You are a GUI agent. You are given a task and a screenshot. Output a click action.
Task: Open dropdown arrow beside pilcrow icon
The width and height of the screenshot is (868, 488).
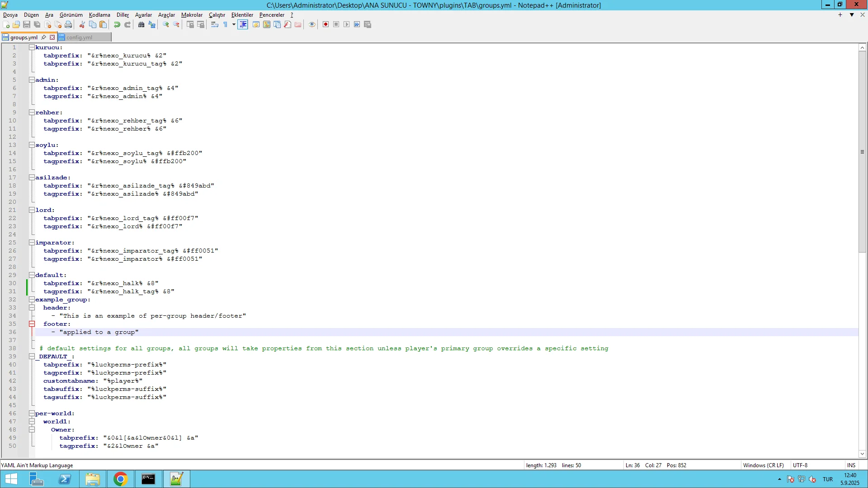pos(234,24)
